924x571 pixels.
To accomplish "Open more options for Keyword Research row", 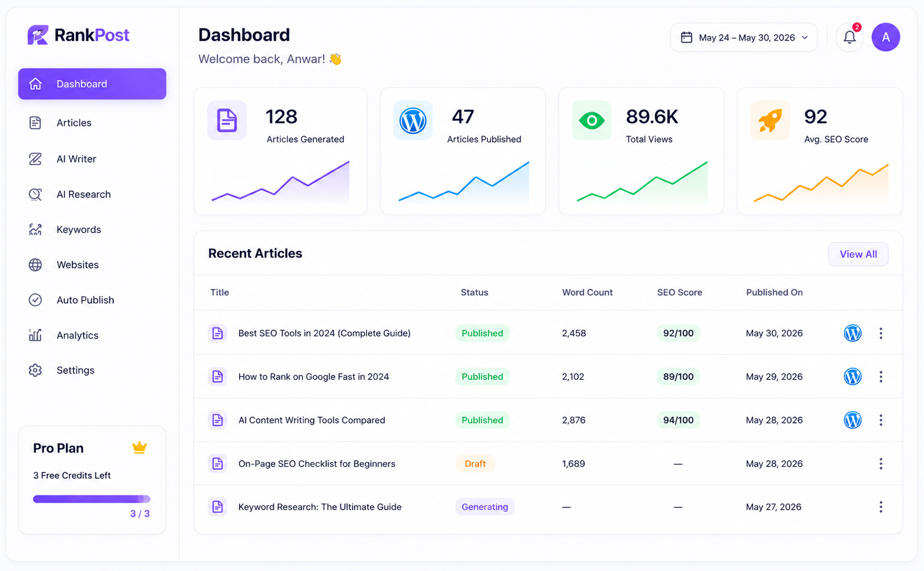I will click(x=881, y=507).
